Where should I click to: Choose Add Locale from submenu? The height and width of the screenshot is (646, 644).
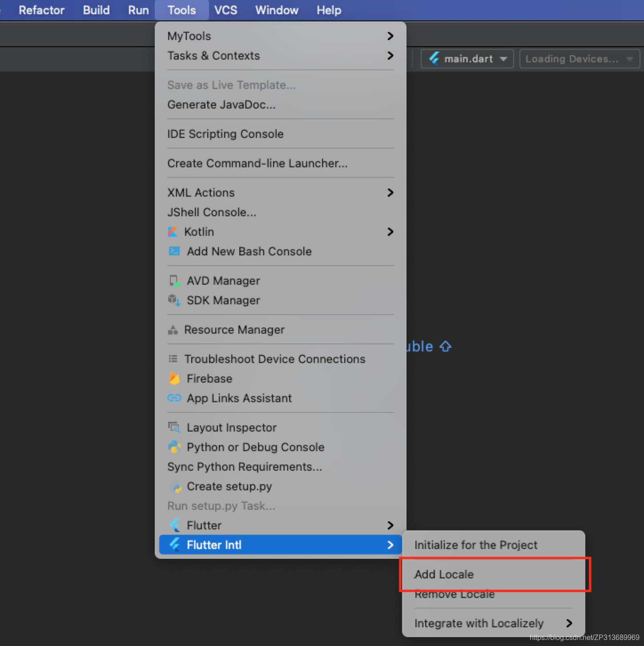(x=494, y=574)
